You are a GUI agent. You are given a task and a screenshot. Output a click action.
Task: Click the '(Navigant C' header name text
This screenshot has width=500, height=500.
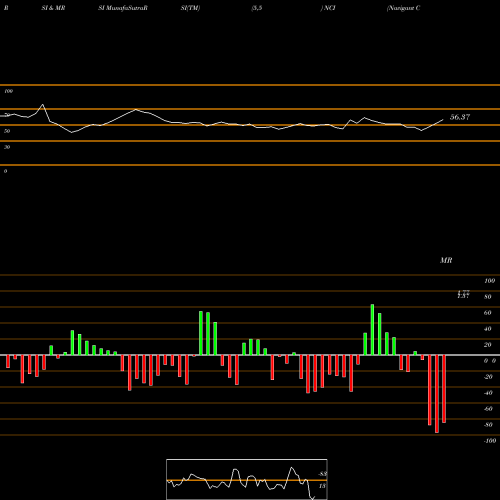403,8
